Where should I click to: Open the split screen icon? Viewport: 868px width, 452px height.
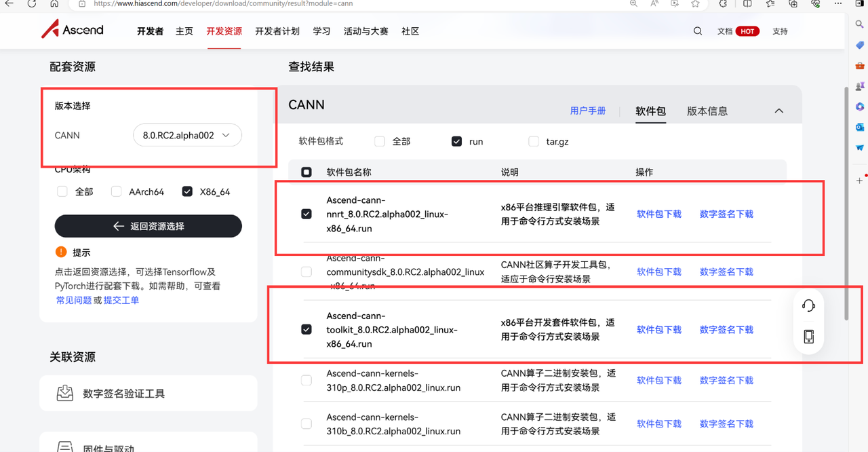(747, 3)
